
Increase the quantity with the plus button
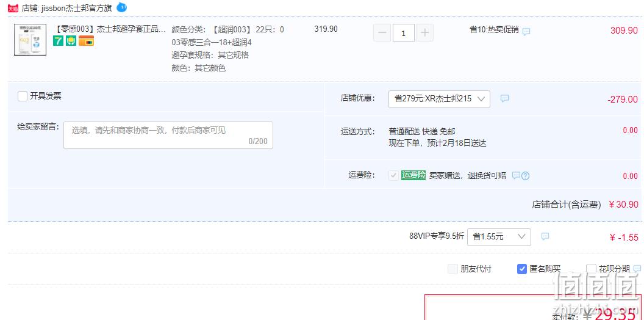[x=424, y=34]
